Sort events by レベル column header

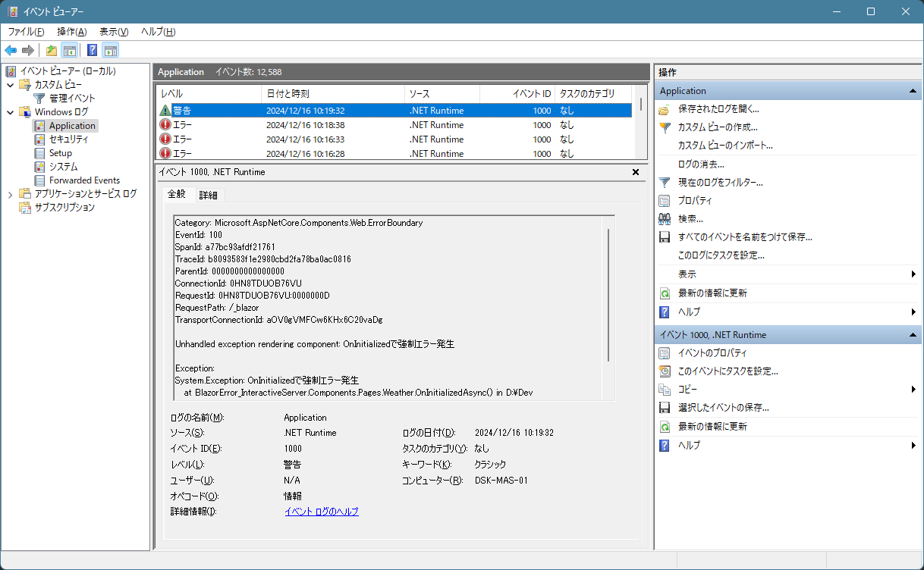coord(209,94)
